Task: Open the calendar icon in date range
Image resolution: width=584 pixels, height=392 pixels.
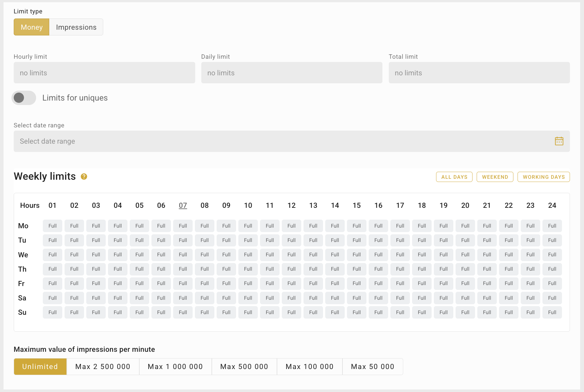Action: point(559,141)
